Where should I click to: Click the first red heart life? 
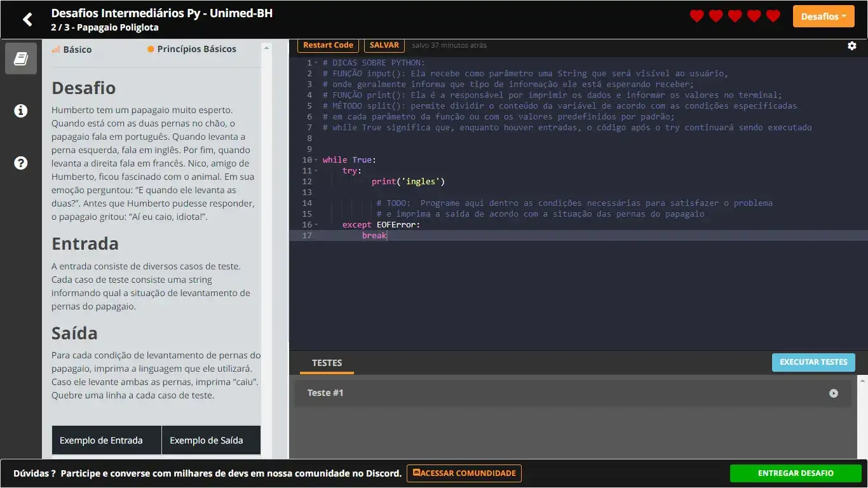[697, 16]
